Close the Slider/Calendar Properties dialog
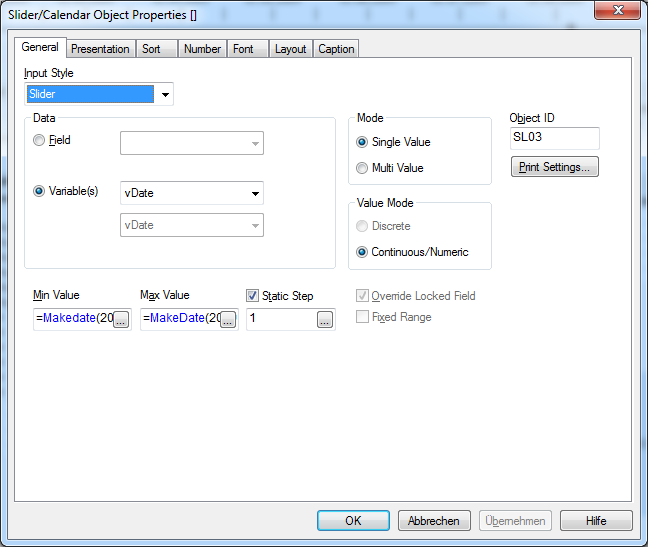The image size is (648, 547). (x=617, y=10)
